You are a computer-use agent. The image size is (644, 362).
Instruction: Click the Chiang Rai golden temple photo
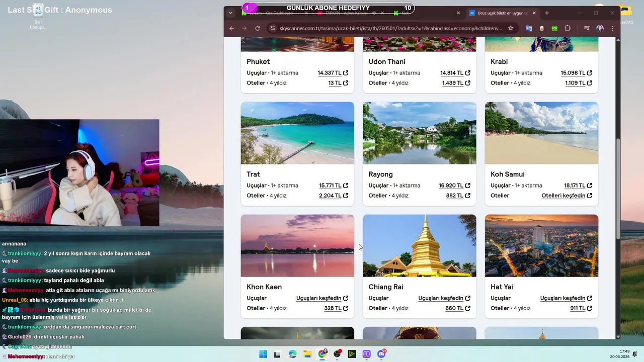[x=420, y=246]
